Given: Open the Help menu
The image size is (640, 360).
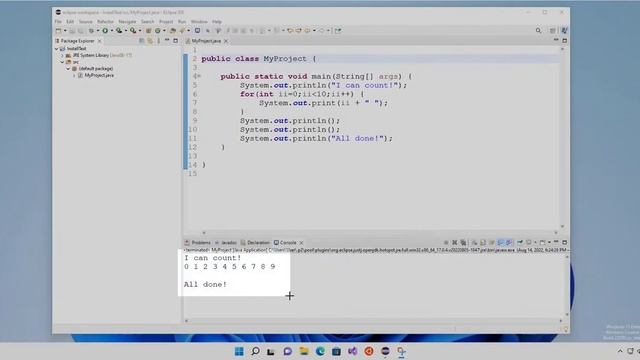Looking at the screenshot, I should [217, 22].
